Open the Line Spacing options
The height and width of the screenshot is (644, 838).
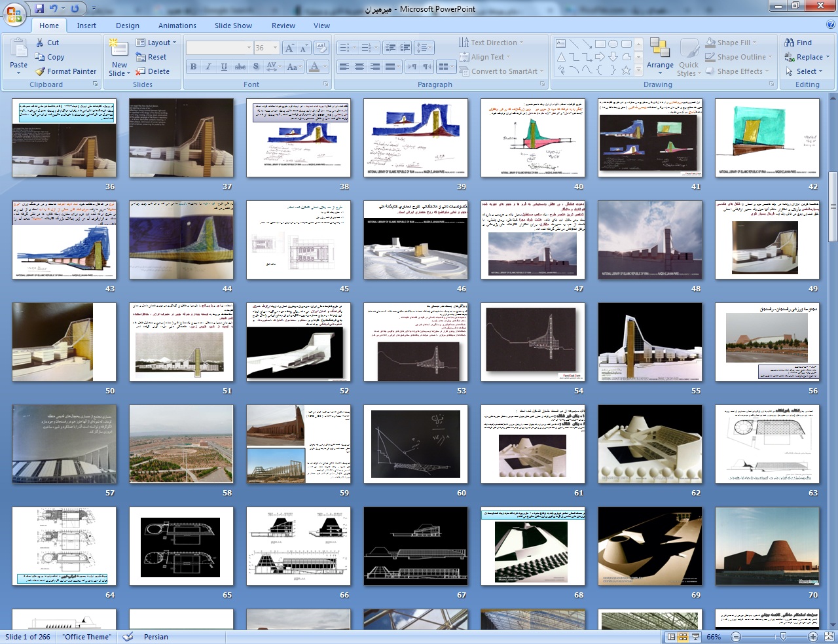pos(424,48)
